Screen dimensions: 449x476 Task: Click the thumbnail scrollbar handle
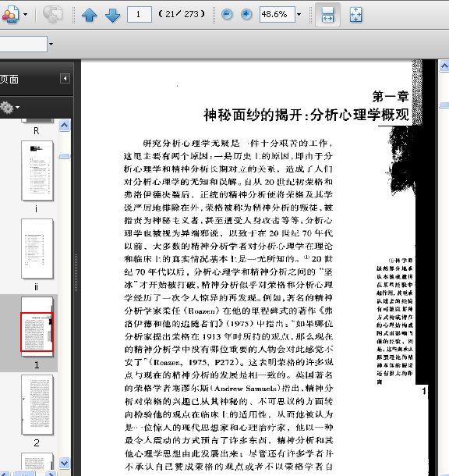(64, 156)
